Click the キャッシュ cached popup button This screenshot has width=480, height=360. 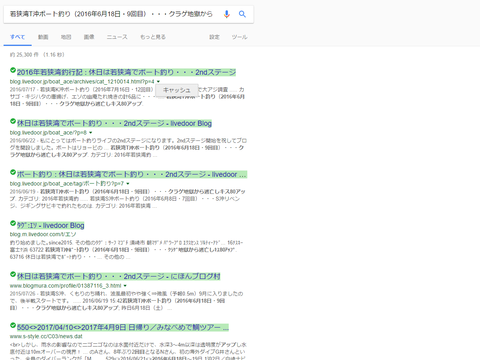pyautogui.click(x=177, y=90)
